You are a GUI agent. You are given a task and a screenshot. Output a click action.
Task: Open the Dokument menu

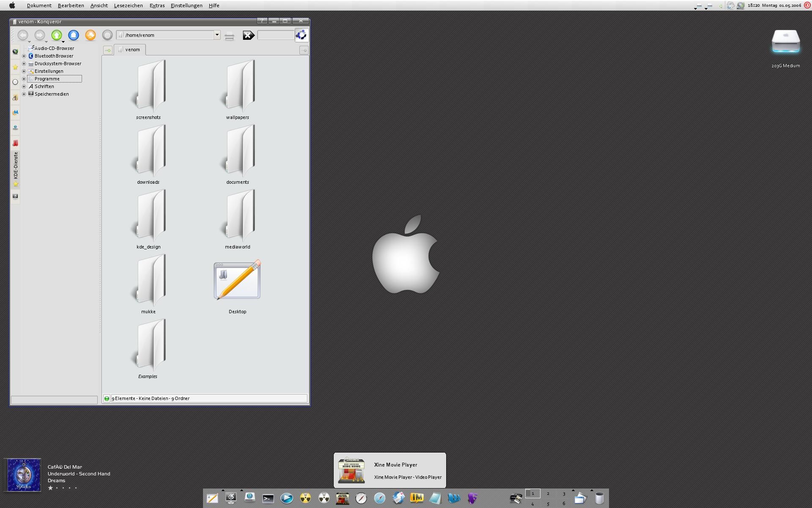(x=39, y=6)
